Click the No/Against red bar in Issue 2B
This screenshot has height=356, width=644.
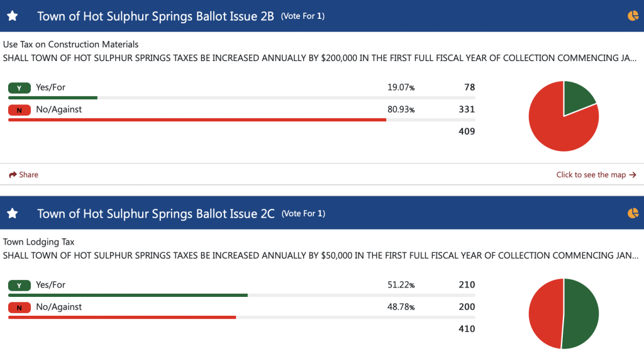coord(197,120)
